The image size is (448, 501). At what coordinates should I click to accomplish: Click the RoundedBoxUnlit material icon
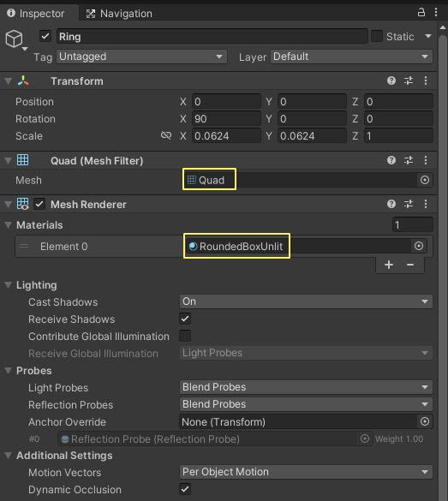point(193,247)
